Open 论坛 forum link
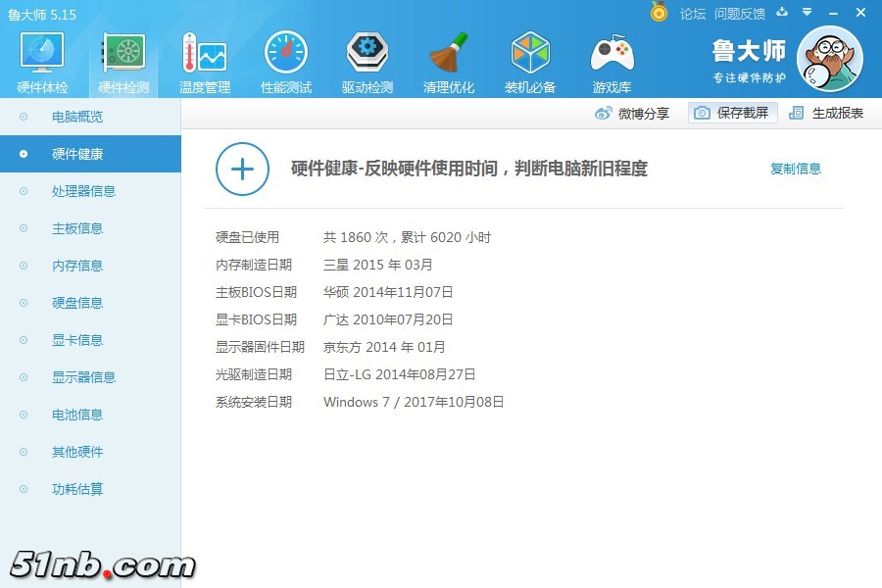 (x=693, y=14)
